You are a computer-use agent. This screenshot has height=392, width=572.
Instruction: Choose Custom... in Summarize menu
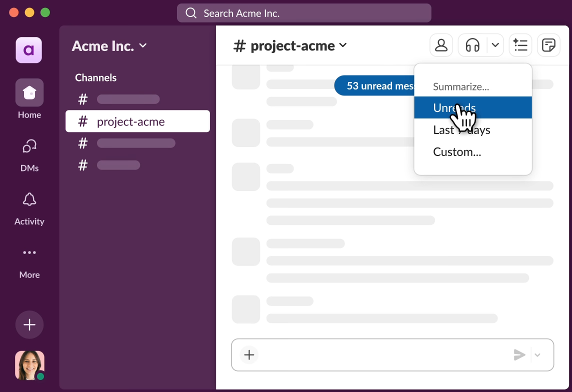pyautogui.click(x=457, y=152)
